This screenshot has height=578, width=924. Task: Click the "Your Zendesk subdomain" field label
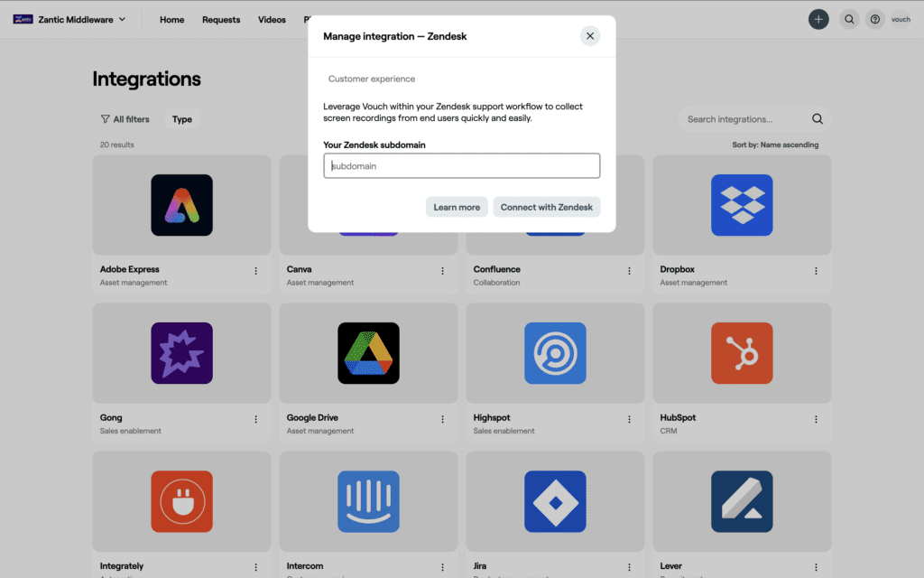tap(374, 145)
